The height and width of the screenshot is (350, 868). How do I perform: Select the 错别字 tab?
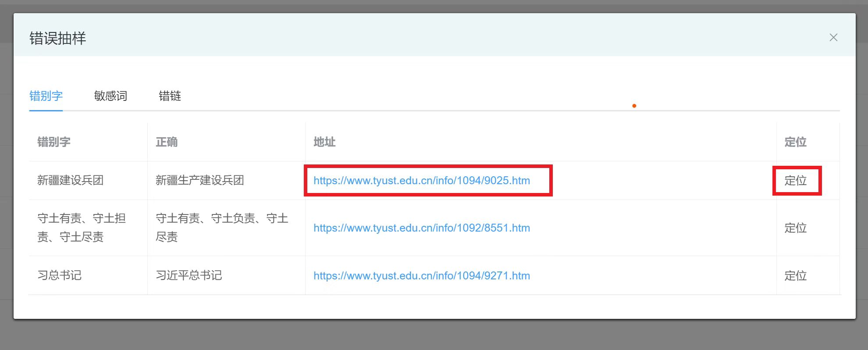point(46,96)
